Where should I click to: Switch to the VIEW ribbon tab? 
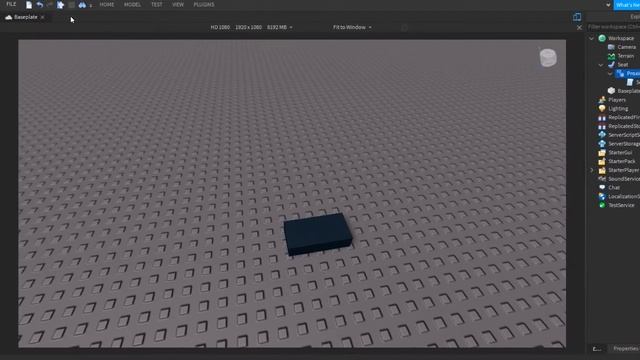pyautogui.click(x=178, y=5)
